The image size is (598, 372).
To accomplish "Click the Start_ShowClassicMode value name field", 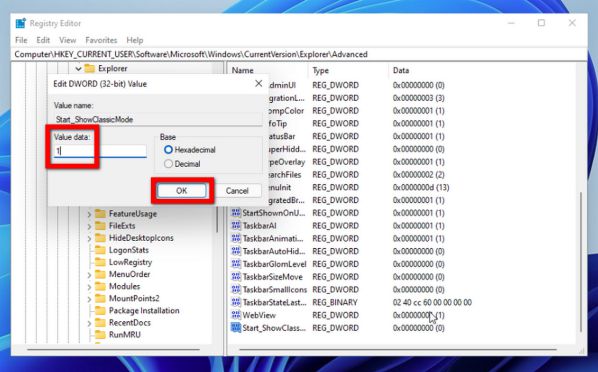I will [158, 119].
